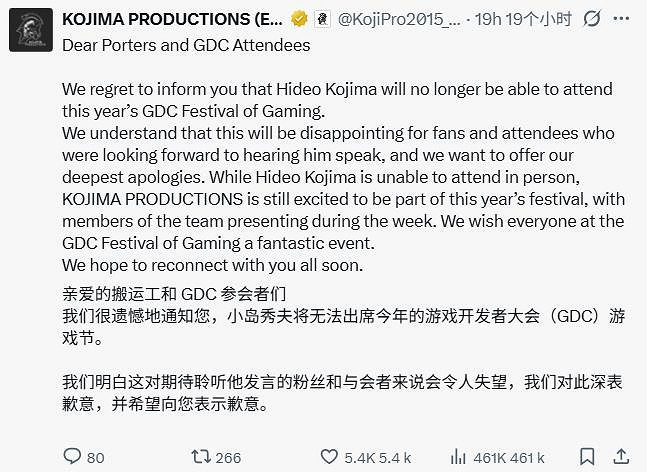Screen dimensions: 647x472
Task: Like the post with the heart icon
Action: click(329, 457)
